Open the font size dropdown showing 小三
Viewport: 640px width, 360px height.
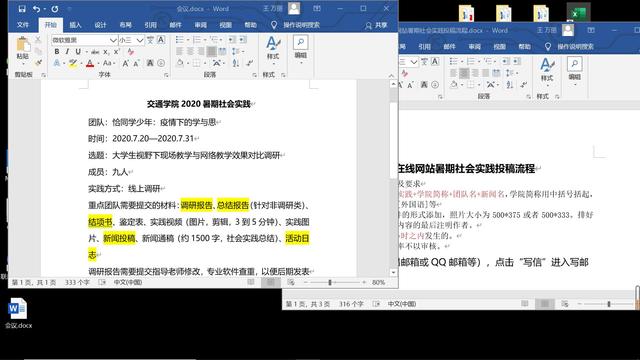coord(140,40)
